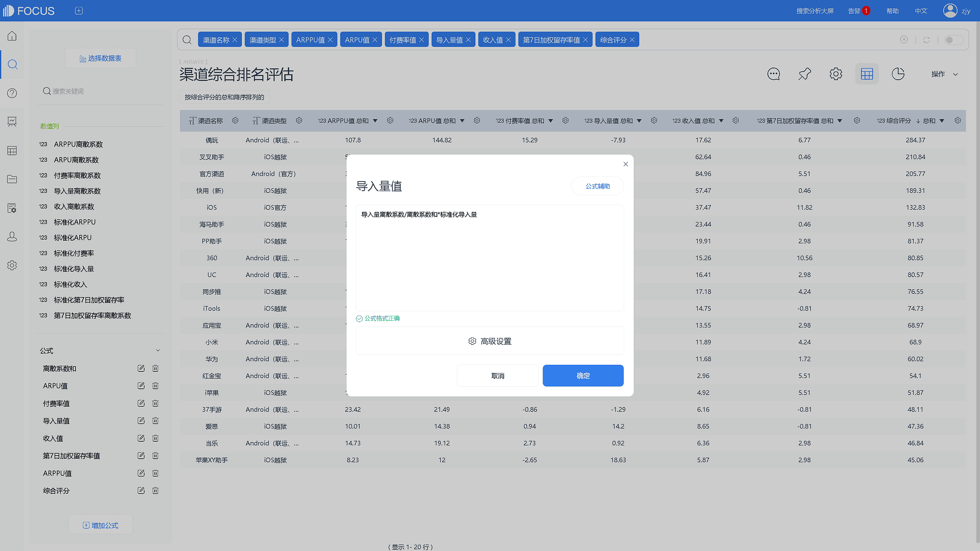
Task: Click the formula text editing area
Action: [x=490, y=258]
